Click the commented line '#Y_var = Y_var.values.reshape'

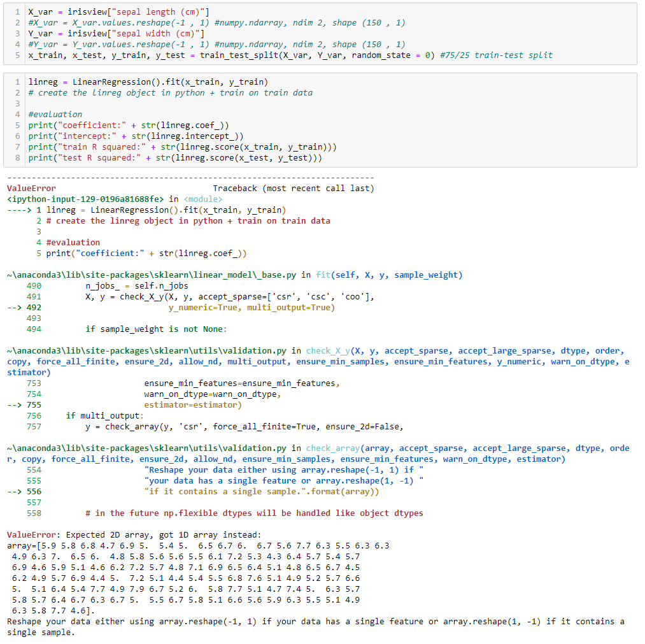tap(216, 44)
